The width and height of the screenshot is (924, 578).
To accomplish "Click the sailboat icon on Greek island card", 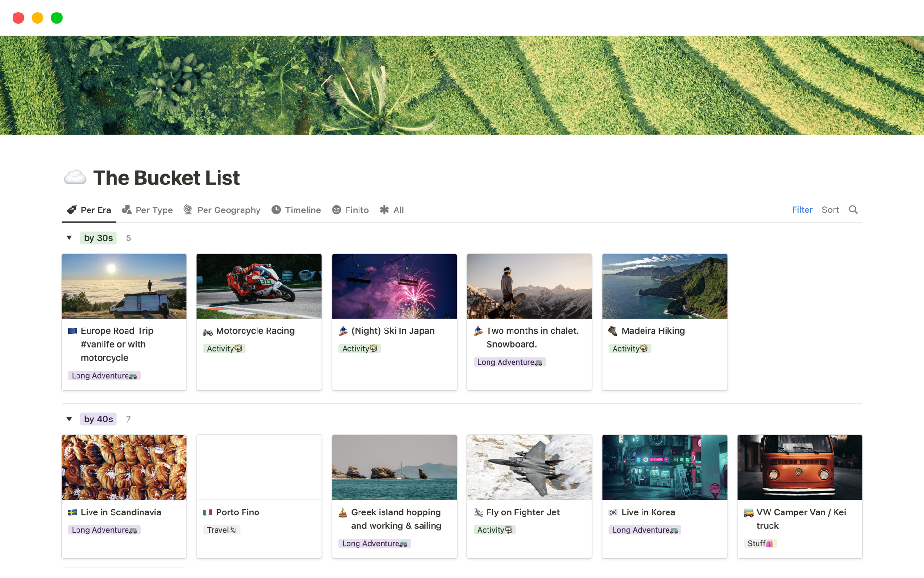I will pos(343,512).
